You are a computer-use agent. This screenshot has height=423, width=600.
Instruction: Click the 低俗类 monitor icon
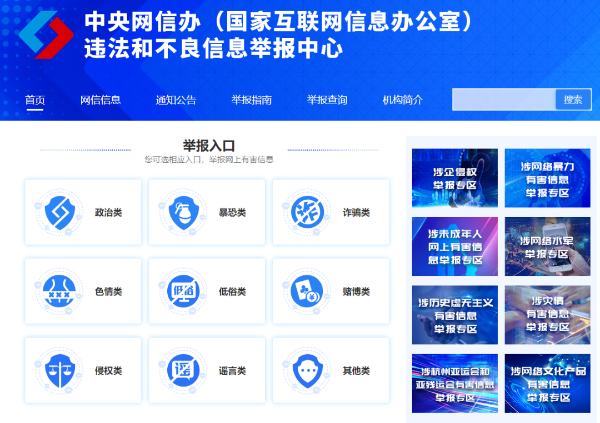pyautogui.click(x=183, y=291)
